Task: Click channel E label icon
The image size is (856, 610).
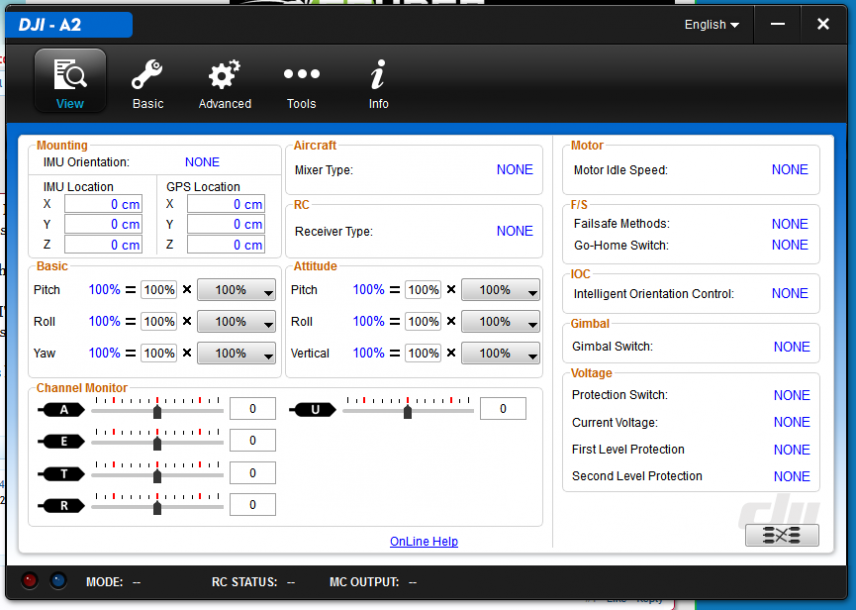Action: (62, 441)
